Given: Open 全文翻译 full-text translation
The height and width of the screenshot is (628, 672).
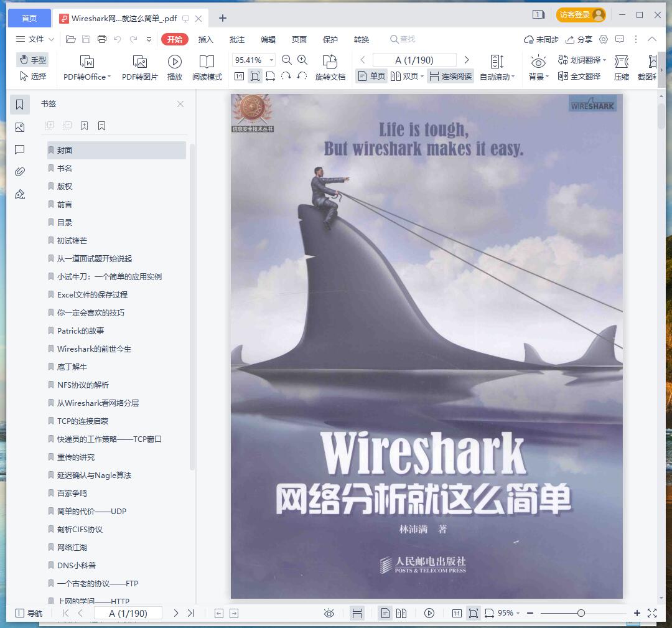Looking at the screenshot, I should pyautogui.click(x=579, y=77).
